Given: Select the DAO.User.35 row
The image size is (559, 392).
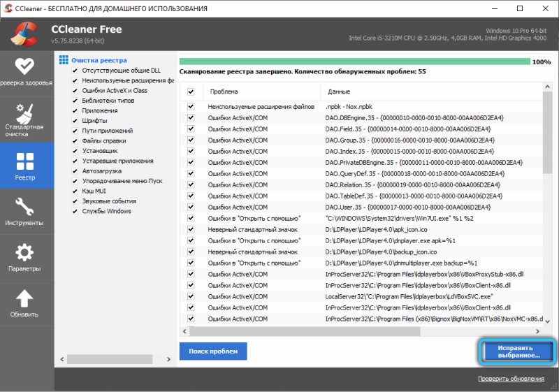Looking at the screenshot, I should pyautogui.click(x=361, y=207).
